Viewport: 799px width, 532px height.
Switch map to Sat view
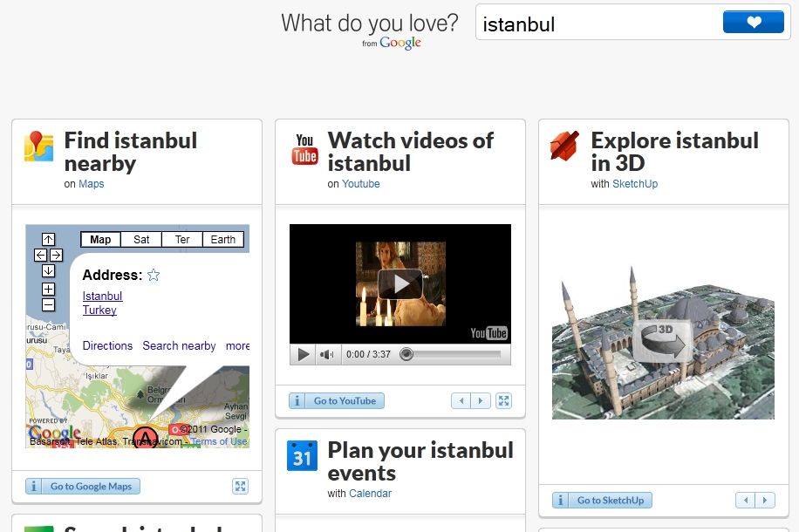click(x=141, y=240)
